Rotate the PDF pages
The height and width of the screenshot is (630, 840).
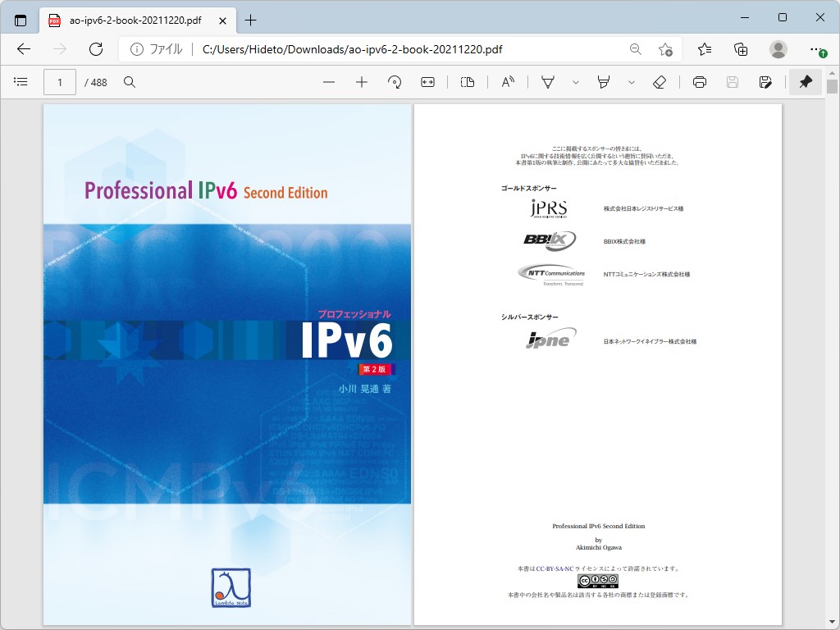pyautogui.click(x=395, y=82)
